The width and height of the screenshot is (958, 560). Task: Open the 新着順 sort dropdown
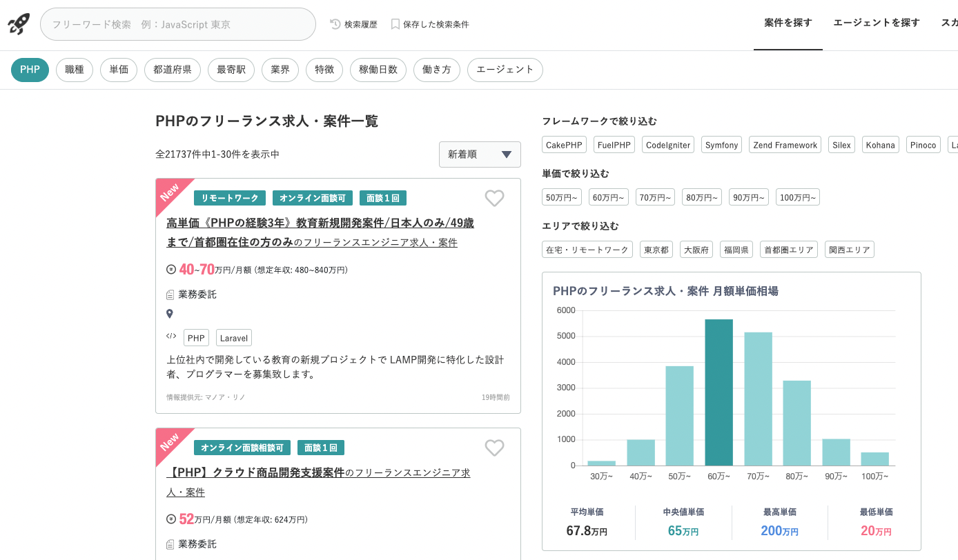point(480,154)
